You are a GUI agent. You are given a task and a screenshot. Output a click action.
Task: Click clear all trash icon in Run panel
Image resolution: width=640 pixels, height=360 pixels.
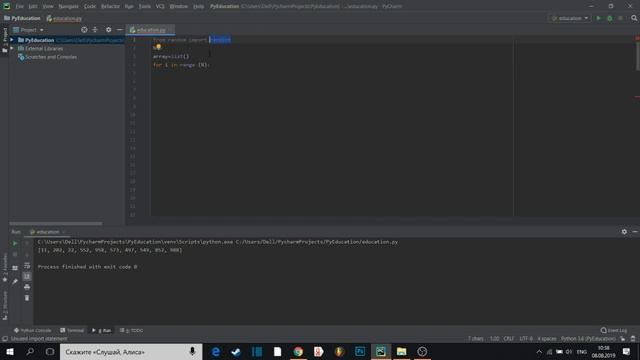pos(27,298)
